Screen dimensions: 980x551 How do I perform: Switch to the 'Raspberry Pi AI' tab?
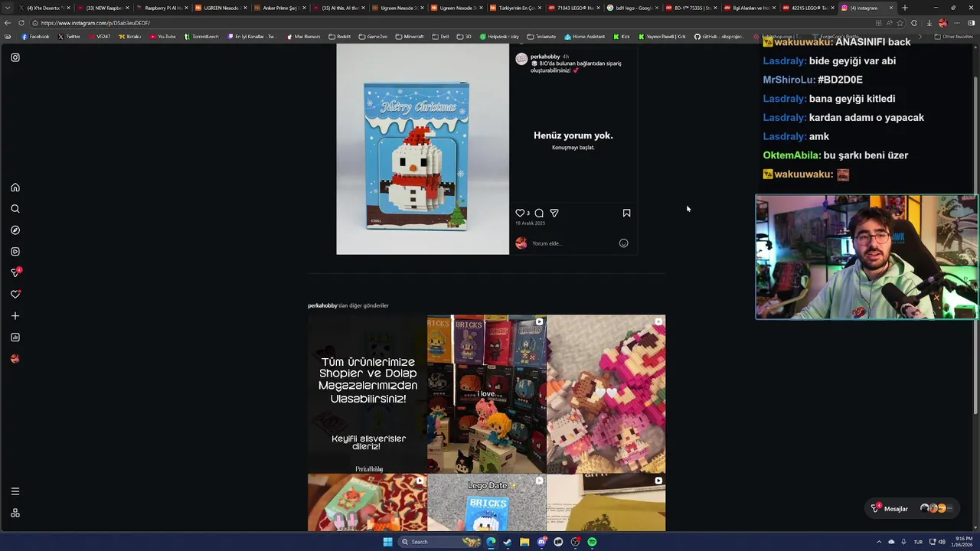[162, 8]
